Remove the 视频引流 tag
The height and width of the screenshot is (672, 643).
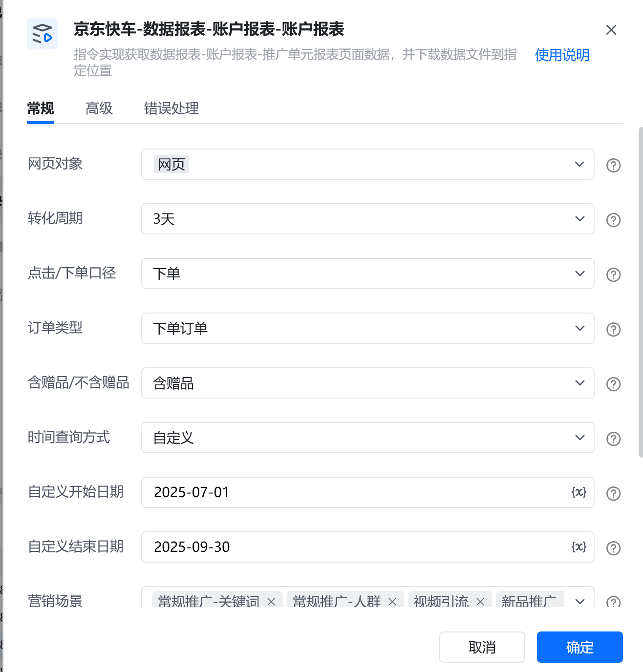point(480,601)
